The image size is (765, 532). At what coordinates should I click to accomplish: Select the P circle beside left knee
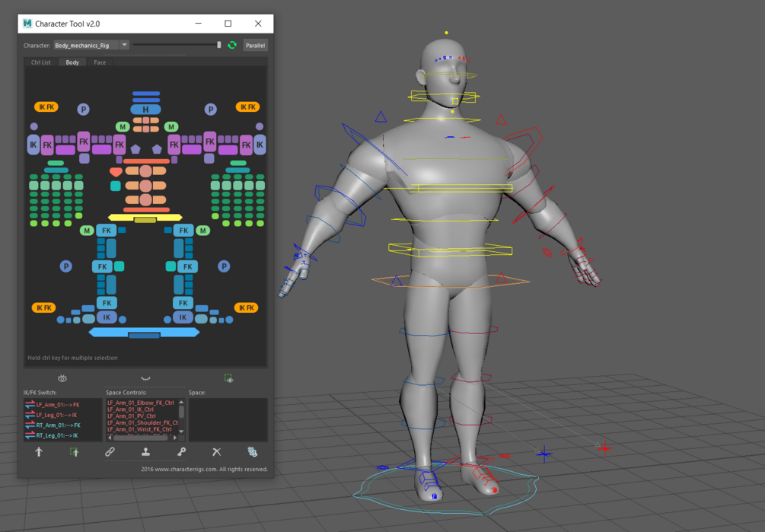pyautogui.click(x=66, y=266)
